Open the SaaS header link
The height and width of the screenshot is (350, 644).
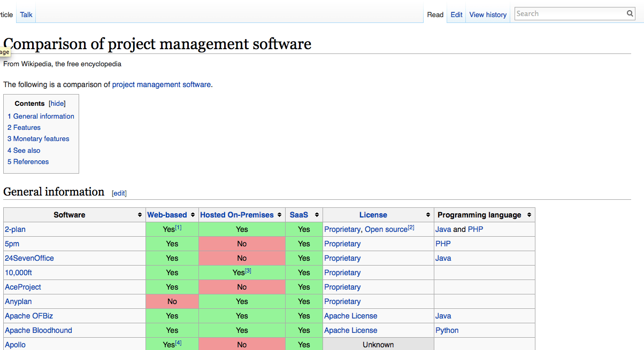[299, 215]
